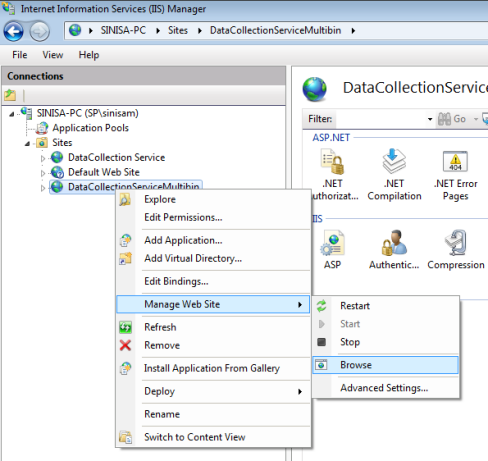Image resolution: width=488 pixels, height=461 pixels.
Task: Open the Deploy submenu entry
Action: tap(213, 391)
